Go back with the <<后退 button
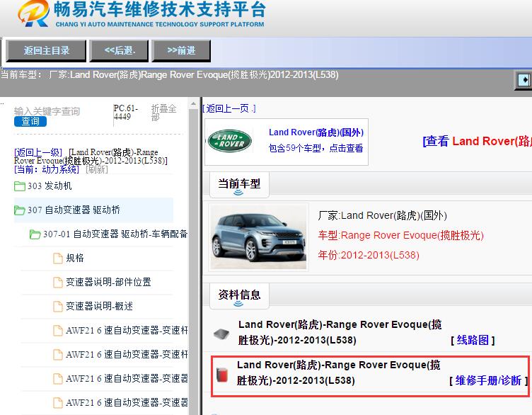 (119, 50)
